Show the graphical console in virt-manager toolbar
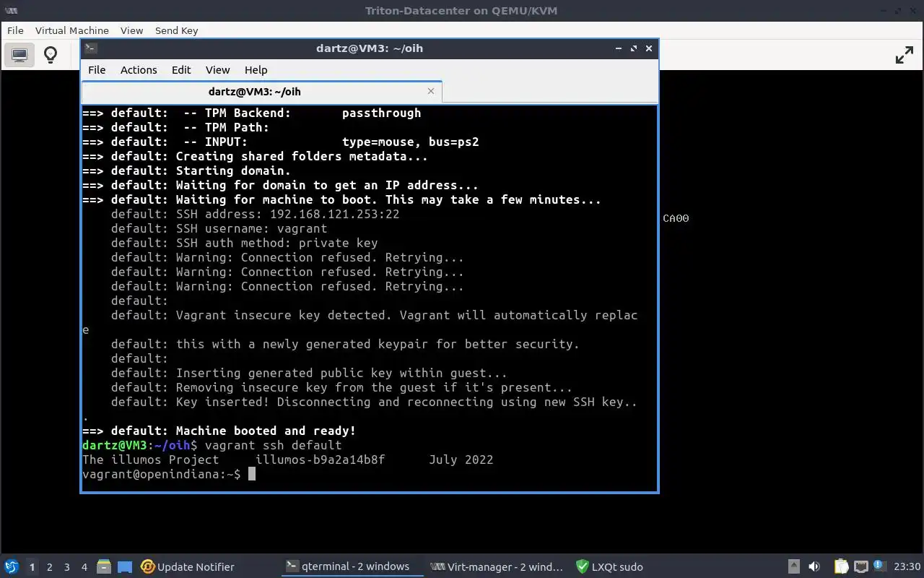 (x=19, y=55)
